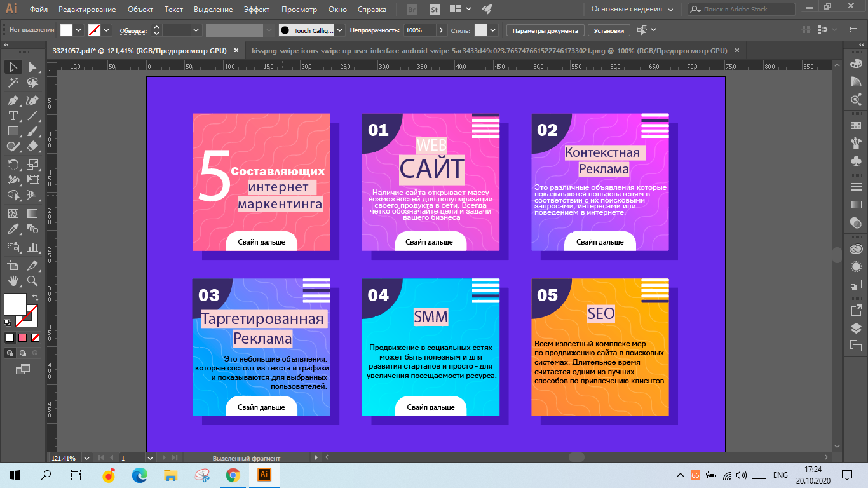Open the workspace switcher 'Основные сведения'
The width and height of the screenshot is (868, 488).
pos(632,10)
